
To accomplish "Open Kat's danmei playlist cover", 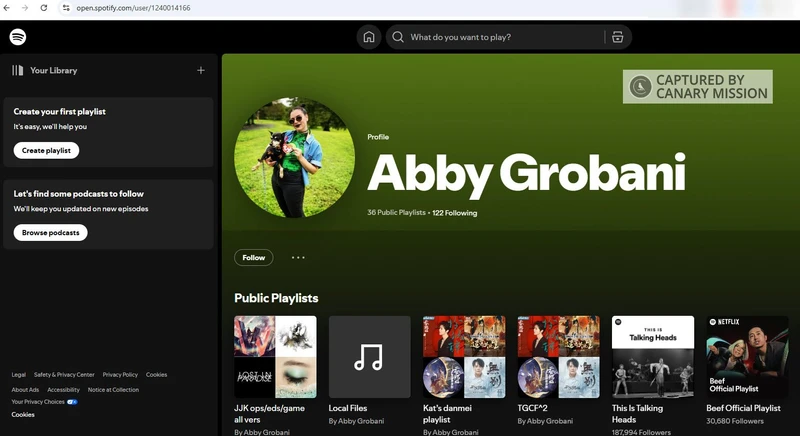I will point(464,357).
